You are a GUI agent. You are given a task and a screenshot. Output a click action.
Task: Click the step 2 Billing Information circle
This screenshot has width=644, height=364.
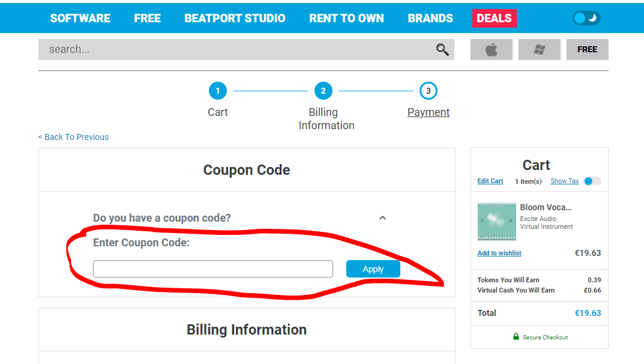(323, 91)
